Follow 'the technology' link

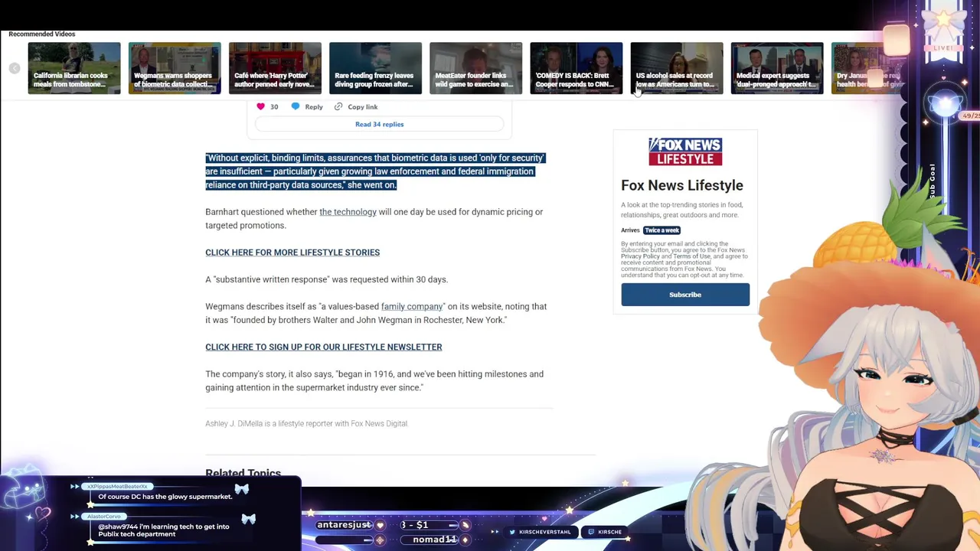(x=348, y=212)
